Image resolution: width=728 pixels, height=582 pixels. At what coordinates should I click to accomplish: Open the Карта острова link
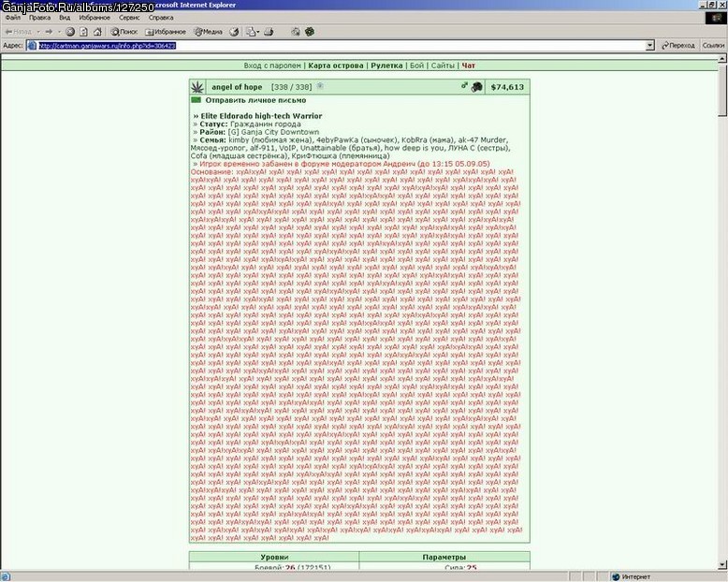pyautogui.click(x=336, y=65)
